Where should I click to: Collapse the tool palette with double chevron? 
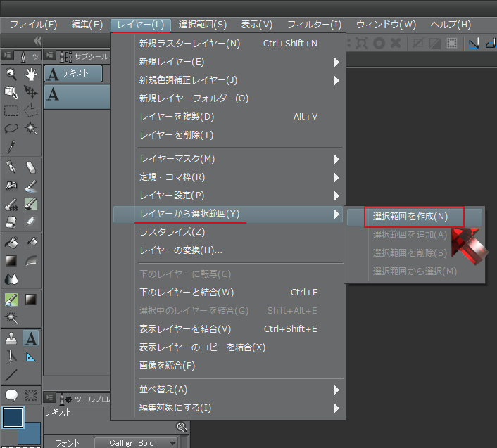(x=37, y=41)
